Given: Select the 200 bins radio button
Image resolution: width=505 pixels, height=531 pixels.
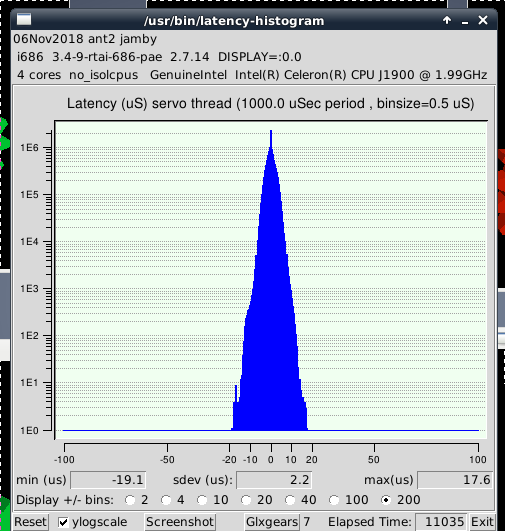Looking at the screenshot, I should coord(386,500).
